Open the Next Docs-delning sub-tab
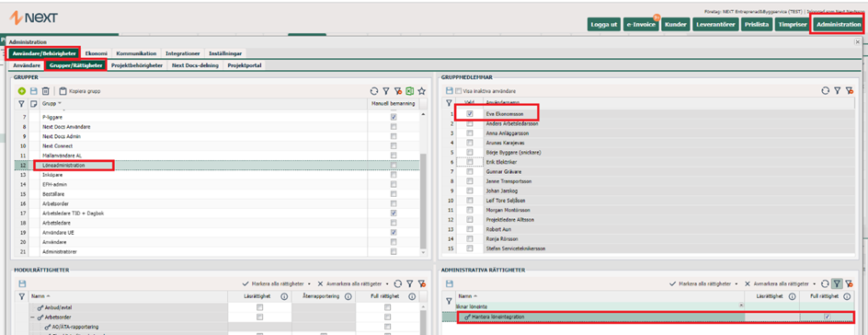The height and width of the screenshot is (335, 868). (196, 65)
